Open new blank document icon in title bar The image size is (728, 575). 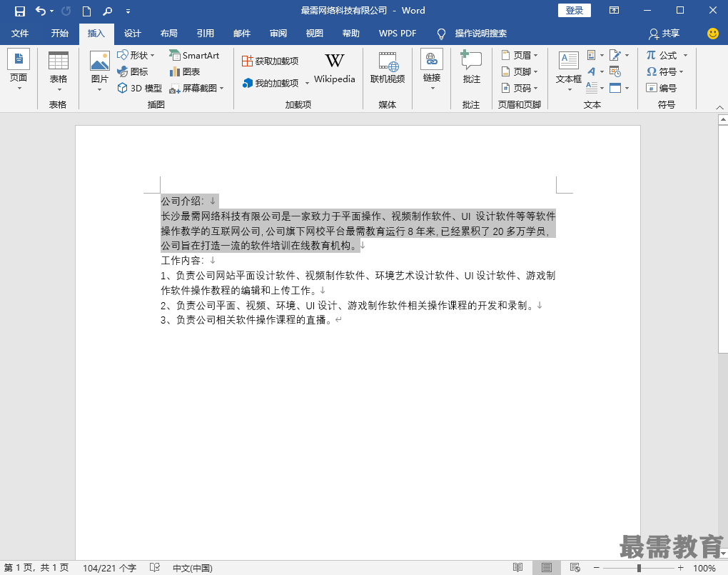86,11
